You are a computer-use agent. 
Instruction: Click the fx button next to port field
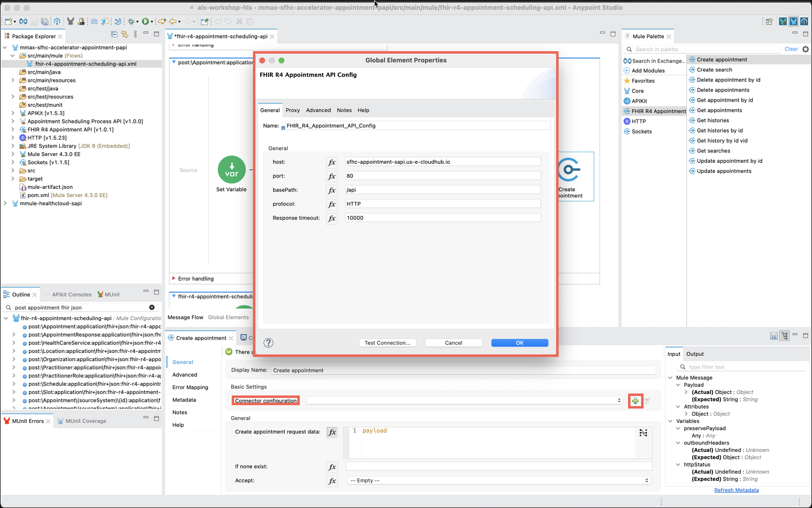[332, 176]
